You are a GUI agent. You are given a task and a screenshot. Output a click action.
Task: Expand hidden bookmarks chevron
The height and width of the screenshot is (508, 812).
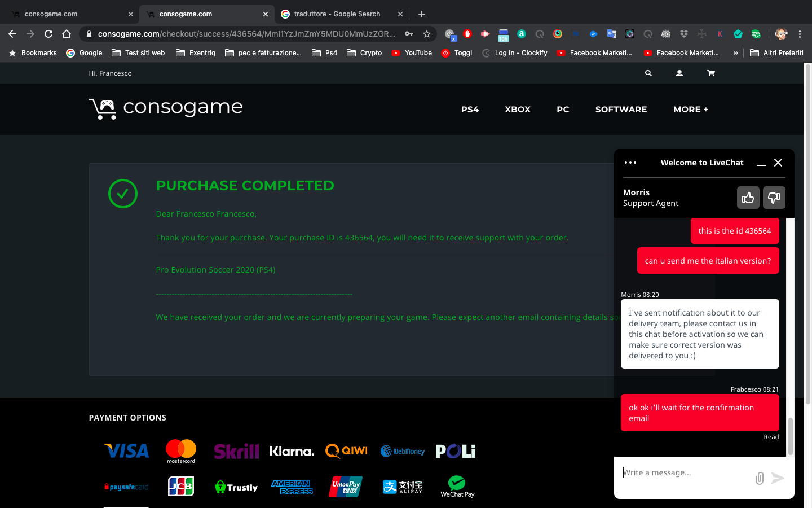[735, 53]
